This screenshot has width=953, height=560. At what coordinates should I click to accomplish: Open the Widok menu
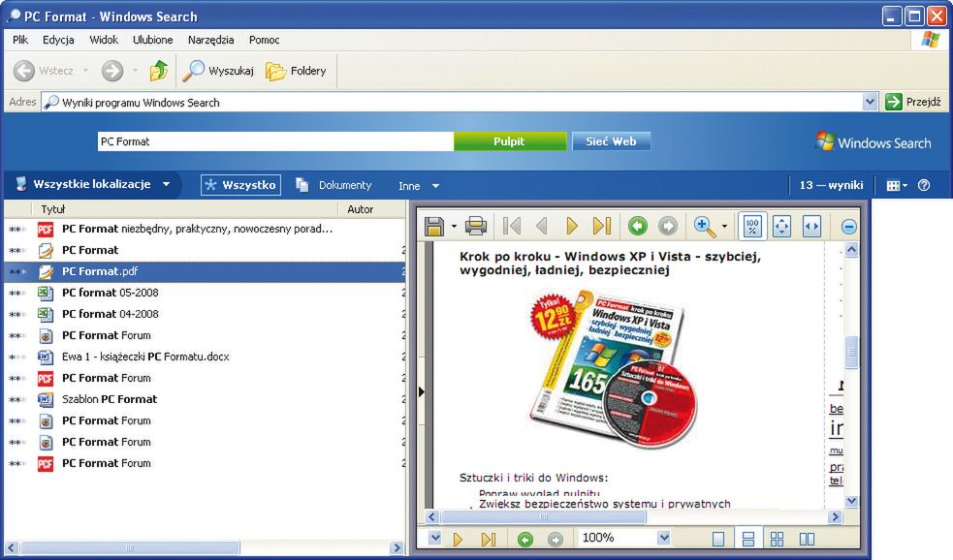click(104, 40)
